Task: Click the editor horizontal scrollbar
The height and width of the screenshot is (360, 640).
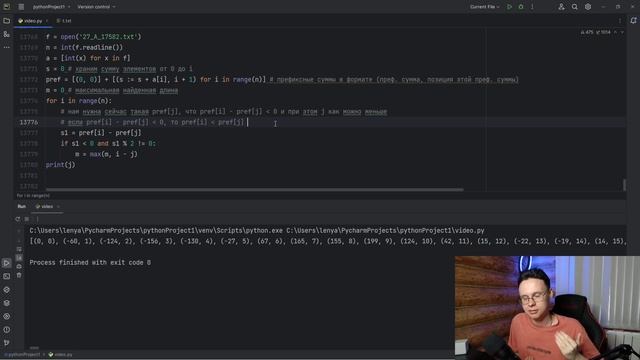Action: (x=254, y=189)
